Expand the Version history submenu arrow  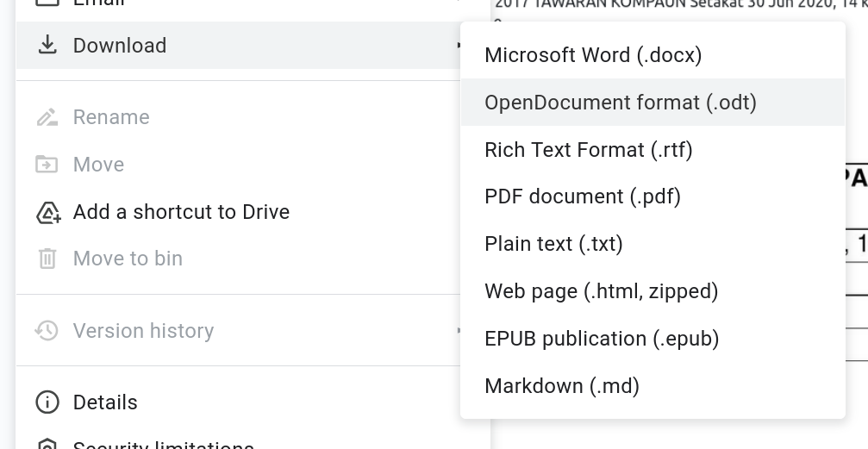pyautogui.click(x=459, y=331)
